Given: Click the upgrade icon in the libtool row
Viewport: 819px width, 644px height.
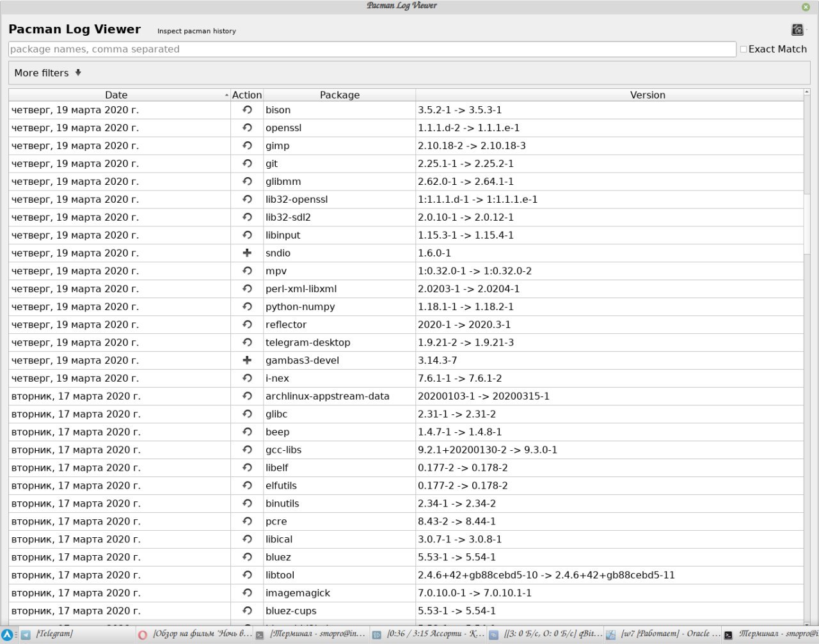Looking at the screenshot, I should (x=247, y=576).
